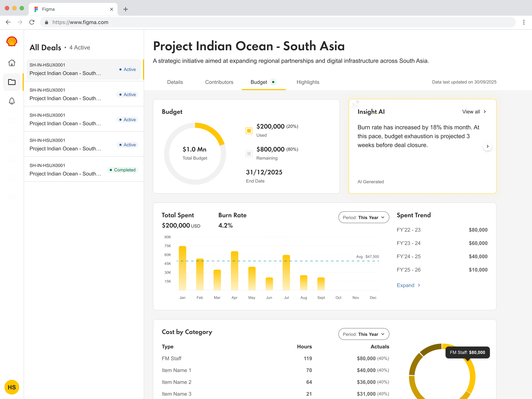
Task: Click the grey Remaining legend swatch
Action: [x=249, y=154]
